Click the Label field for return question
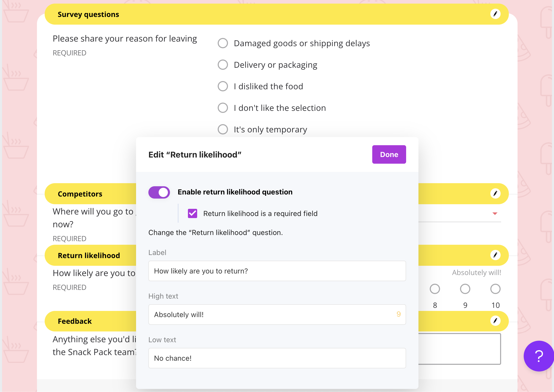 (277, 271)
